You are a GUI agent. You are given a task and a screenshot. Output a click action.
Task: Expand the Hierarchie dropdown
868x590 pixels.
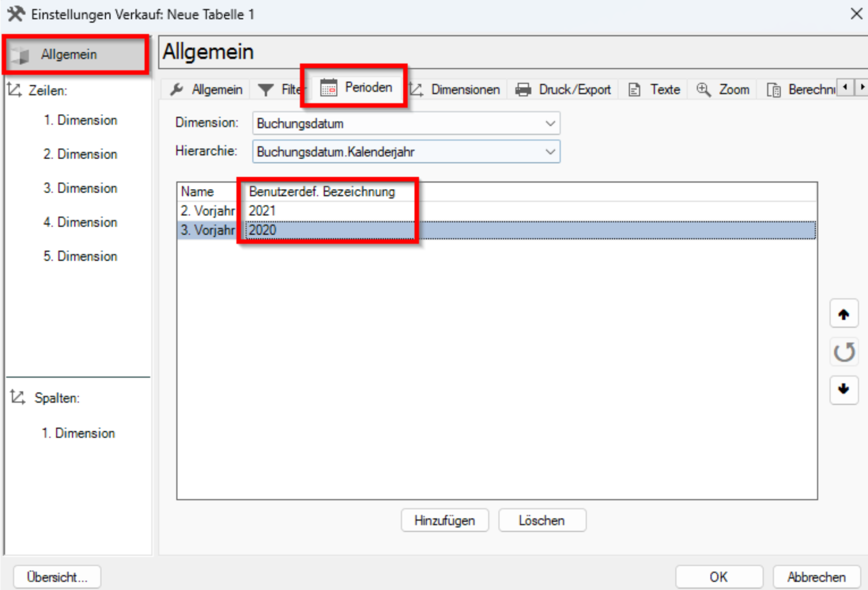(x=406, y=152)
